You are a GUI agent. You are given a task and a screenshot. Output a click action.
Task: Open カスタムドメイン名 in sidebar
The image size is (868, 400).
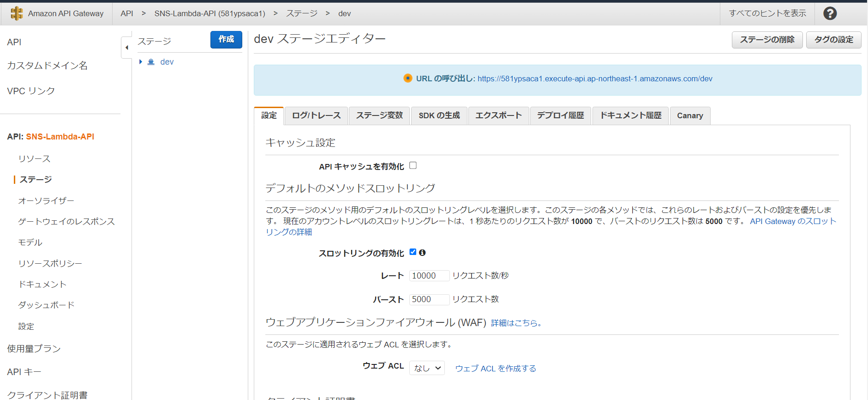[47, 66]
